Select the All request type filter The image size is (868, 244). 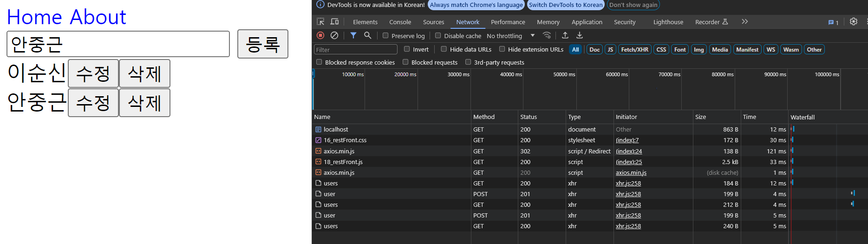tap(575, 50)
